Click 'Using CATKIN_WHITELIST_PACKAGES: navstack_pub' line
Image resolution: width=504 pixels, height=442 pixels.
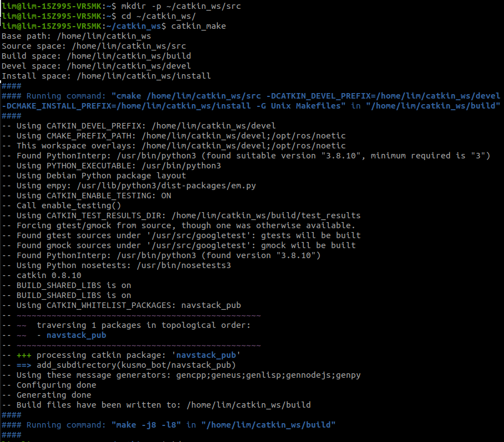[121, 305]
